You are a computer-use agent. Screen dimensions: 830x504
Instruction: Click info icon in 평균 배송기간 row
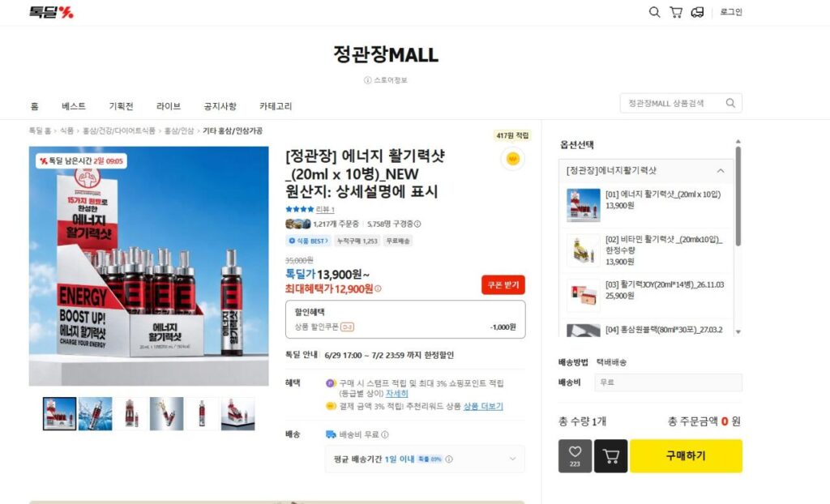coord(449,459)
